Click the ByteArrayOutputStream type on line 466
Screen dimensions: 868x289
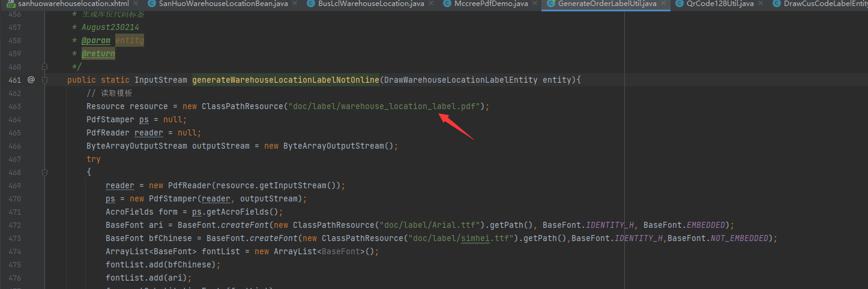pos(137,146)
